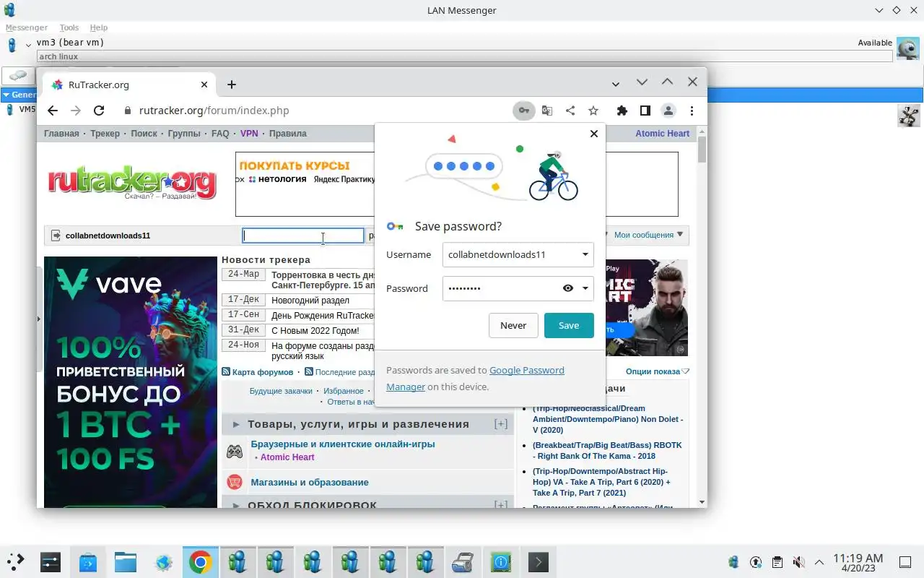Open a new Chrome tab with plus icon
This screenshot has height=578, width=924.
(231, 85)
